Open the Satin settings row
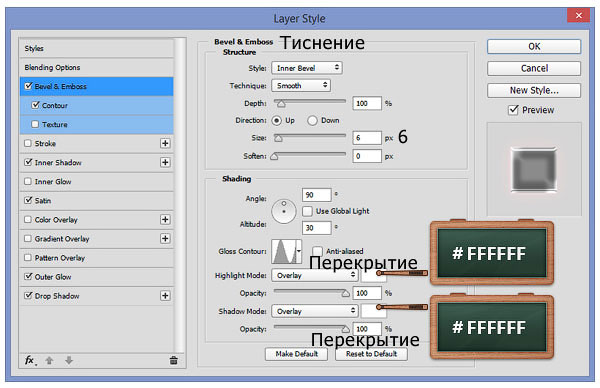 click(96, 201)
